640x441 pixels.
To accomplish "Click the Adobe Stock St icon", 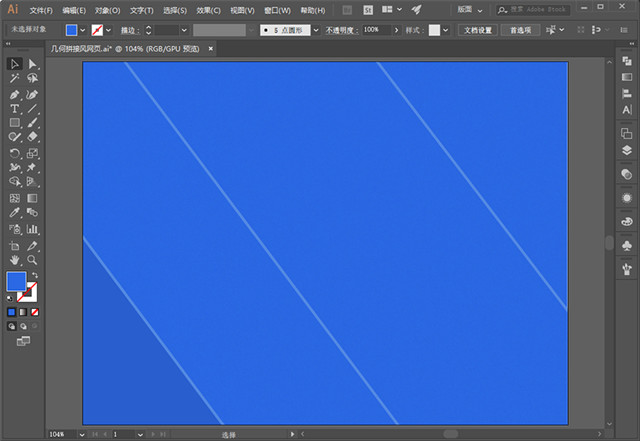I will tap(368, 9).
